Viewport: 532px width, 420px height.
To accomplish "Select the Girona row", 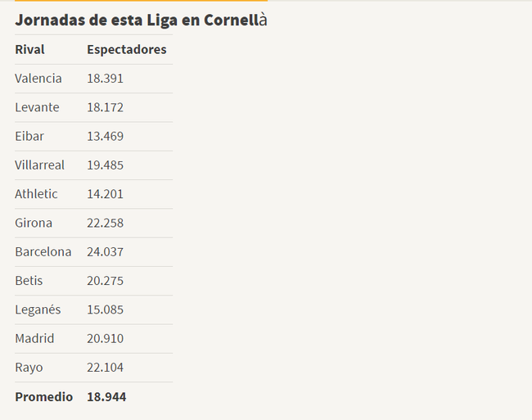I will (93, 223).
